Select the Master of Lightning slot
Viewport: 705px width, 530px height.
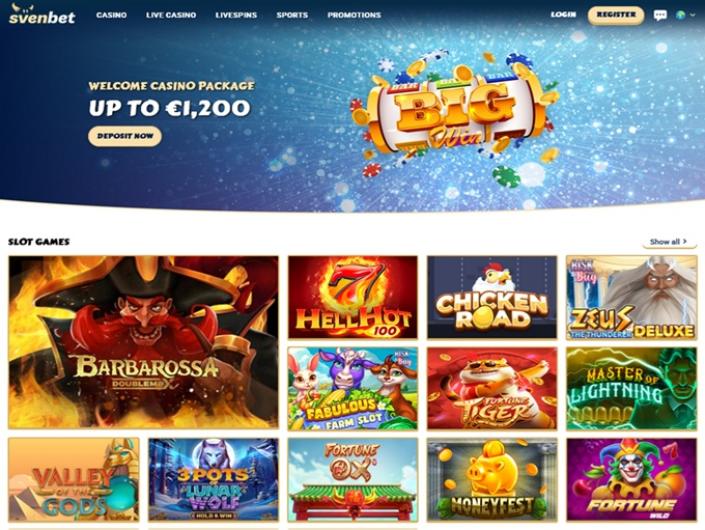click(632, 388)
